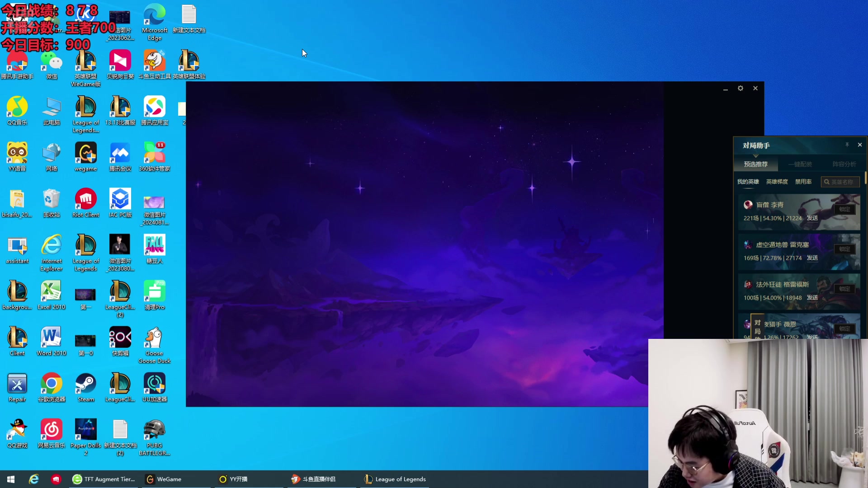
Task: Select the UU加速器 desktop icon
Action: (154, 387)
